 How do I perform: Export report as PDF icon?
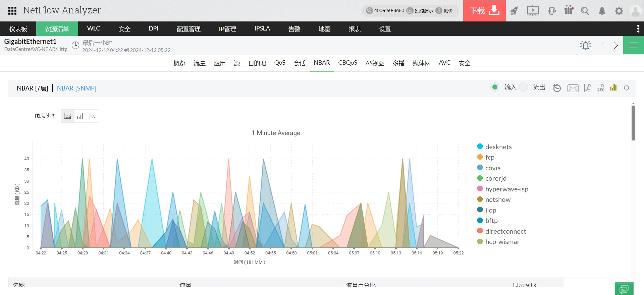point(588,88)
